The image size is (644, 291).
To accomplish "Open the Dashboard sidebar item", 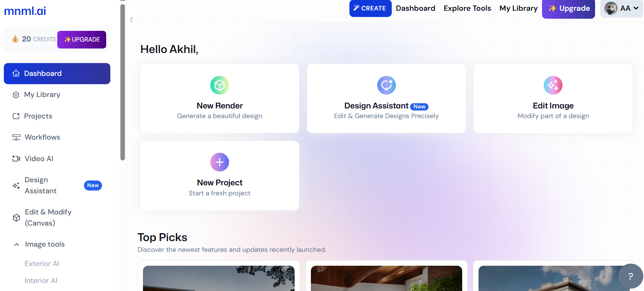I will tap(57, 73).
